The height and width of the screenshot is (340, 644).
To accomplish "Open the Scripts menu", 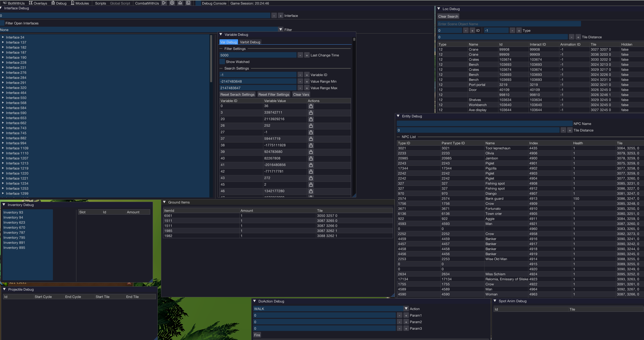I will [x=101, y=3].
